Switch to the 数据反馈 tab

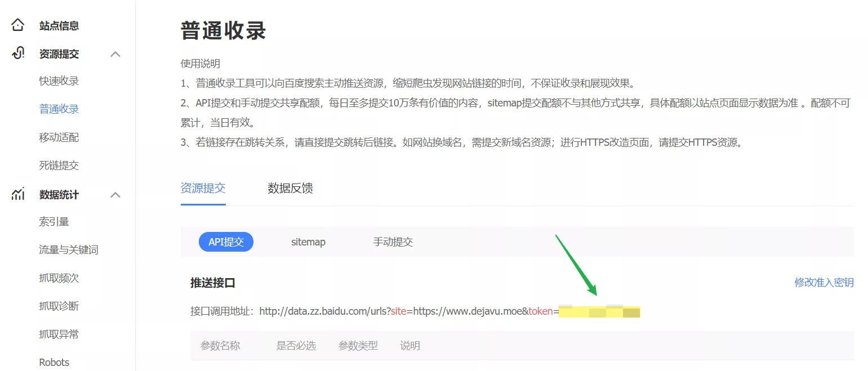(x=290, y=189)
